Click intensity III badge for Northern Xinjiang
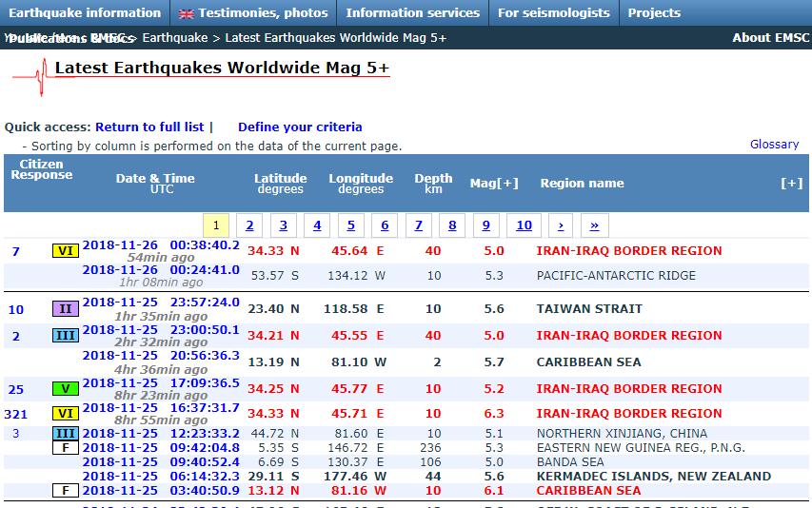This screenshot has width=812, height=508. click(66, 434)
